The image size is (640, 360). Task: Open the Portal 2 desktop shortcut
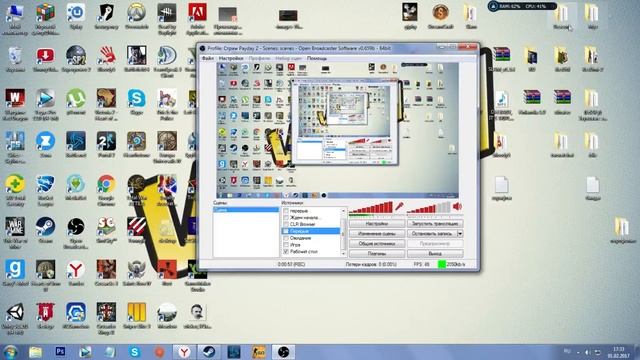(x=106, y=145)
